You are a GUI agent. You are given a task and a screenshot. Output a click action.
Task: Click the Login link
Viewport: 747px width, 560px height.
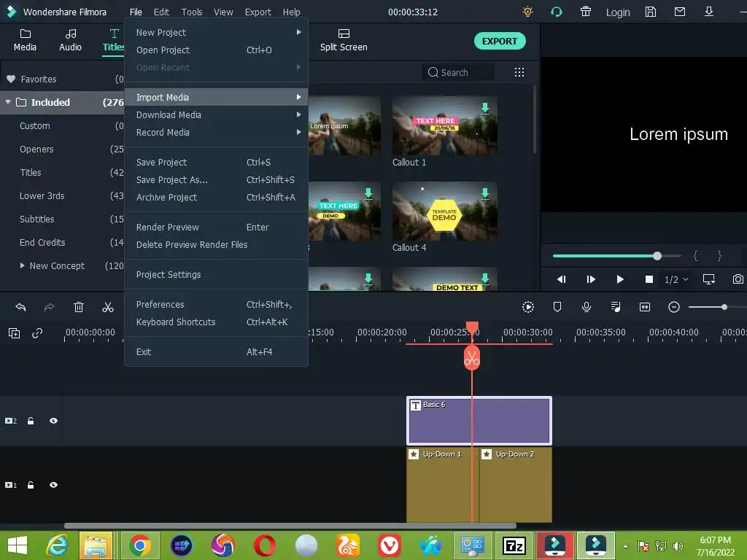618,12
